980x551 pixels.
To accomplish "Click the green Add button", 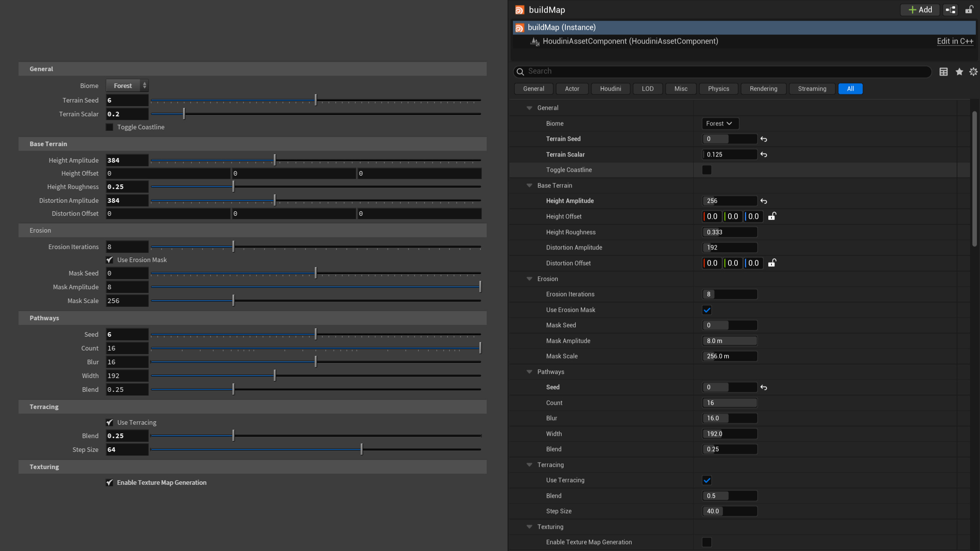I will click(x=920, y=10).
